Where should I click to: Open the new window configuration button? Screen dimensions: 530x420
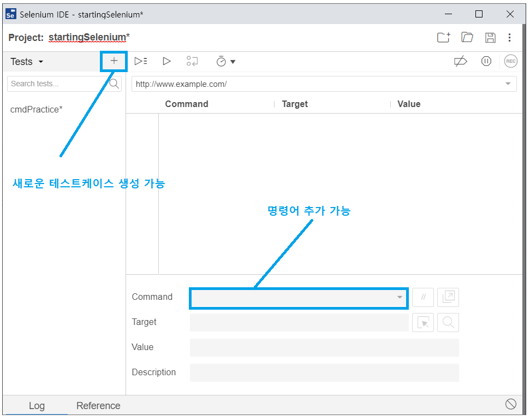coord(448,297)
